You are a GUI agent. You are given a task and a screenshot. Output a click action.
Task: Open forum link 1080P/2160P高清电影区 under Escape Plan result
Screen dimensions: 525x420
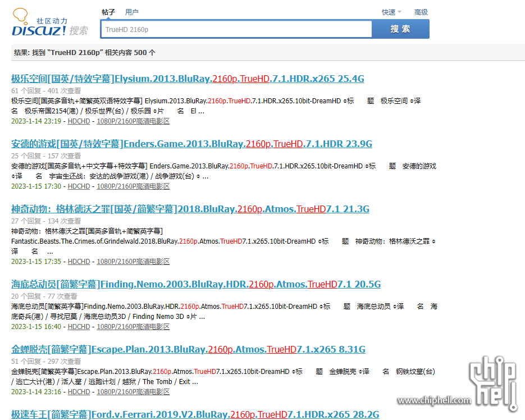(133, 392)
